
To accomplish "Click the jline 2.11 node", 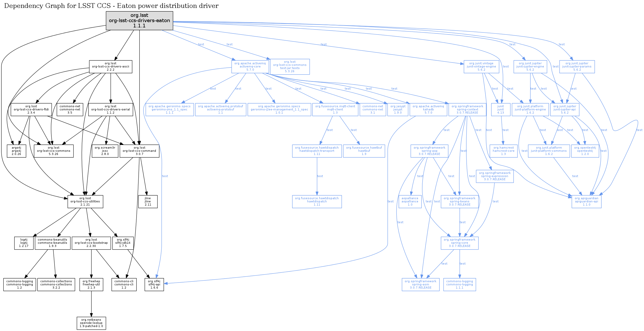I will (x=148, y=202).
